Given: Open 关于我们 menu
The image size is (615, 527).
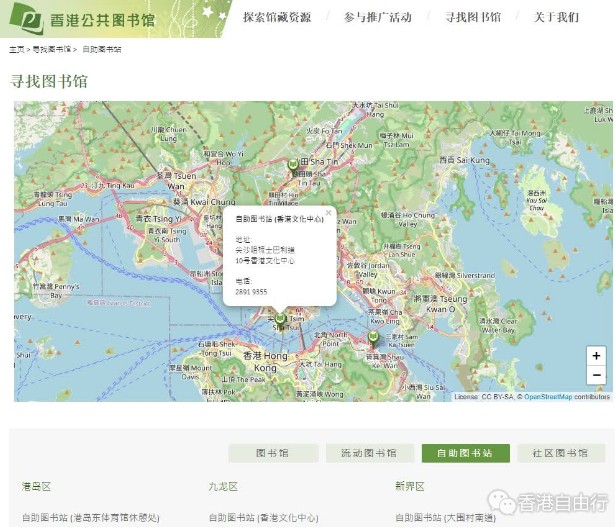Looking at the screenshot, I should coord(556,17).
